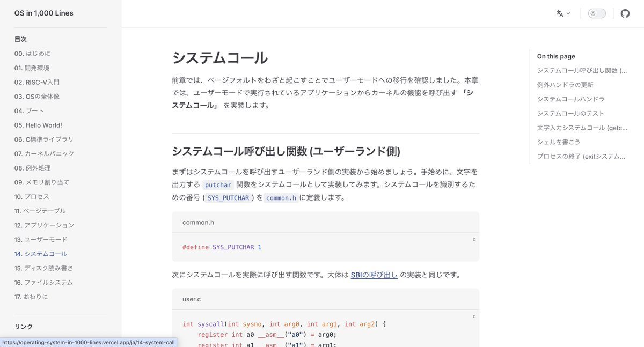Click the #define SYS_PUTCHAR 1 code line
Viewport: 644px width, 347px height.
pos(222,247)
